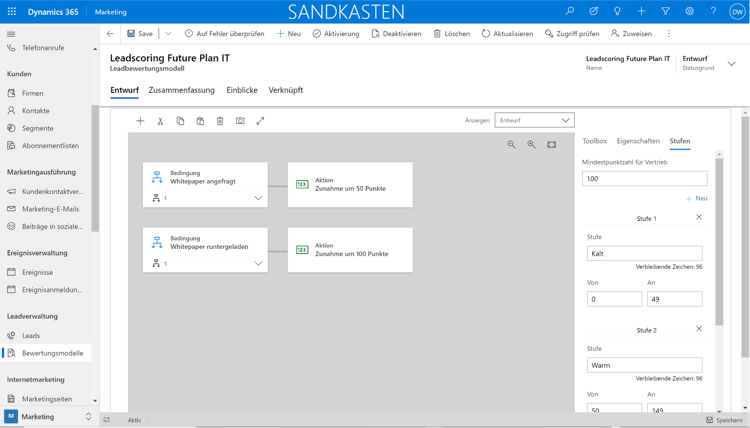Click the copy icon in designer toolbar
The height and width of the screenshot is (428, 750).
180,121
